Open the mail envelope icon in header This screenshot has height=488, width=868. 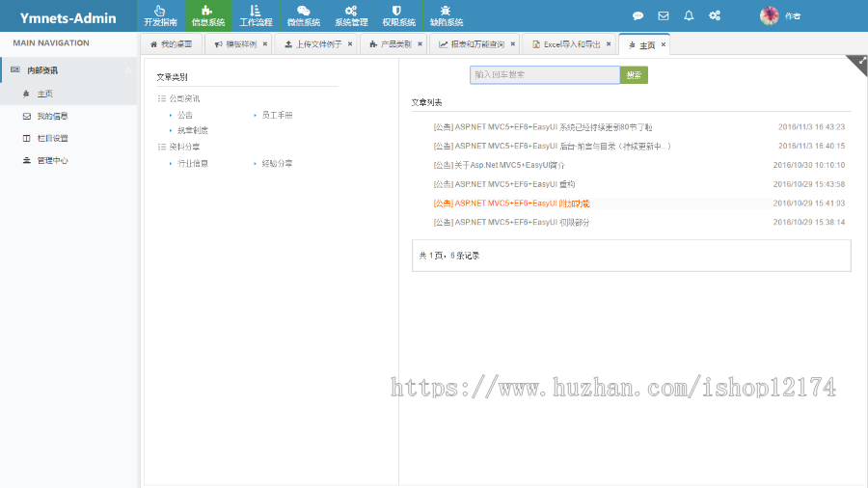(x=664, y=15)
